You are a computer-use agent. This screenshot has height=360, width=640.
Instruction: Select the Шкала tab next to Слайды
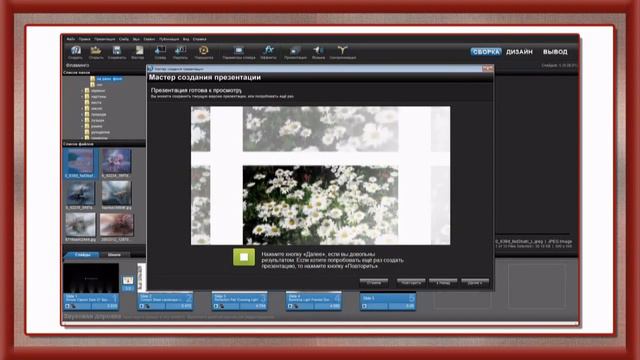pos(114,254)
